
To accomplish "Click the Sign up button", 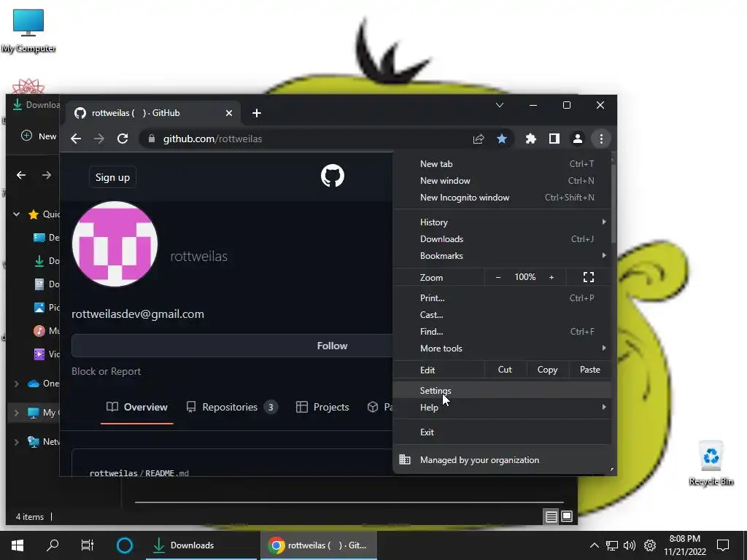I will tap(112, 177).
